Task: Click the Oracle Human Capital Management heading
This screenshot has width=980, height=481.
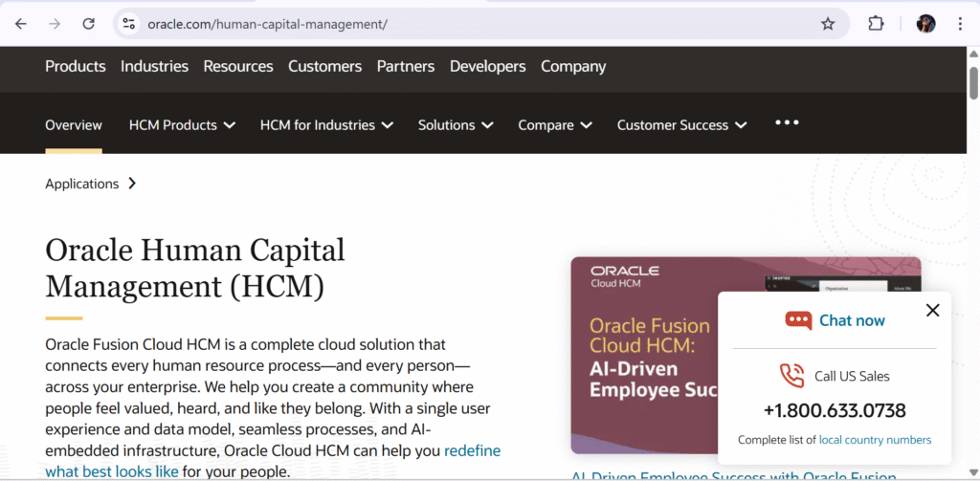Action: pos(195,269)
